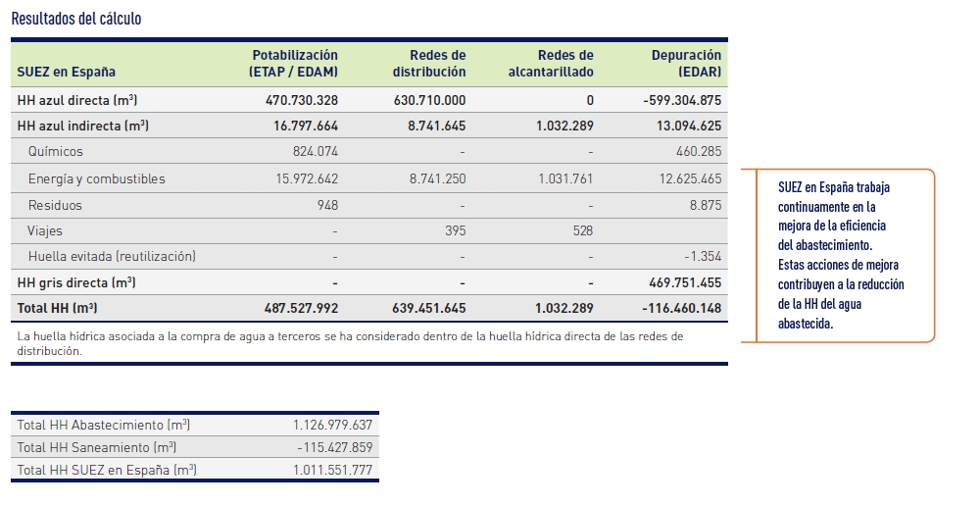Select the 'HH azul directa (m³)' row label

coord(76,100)
